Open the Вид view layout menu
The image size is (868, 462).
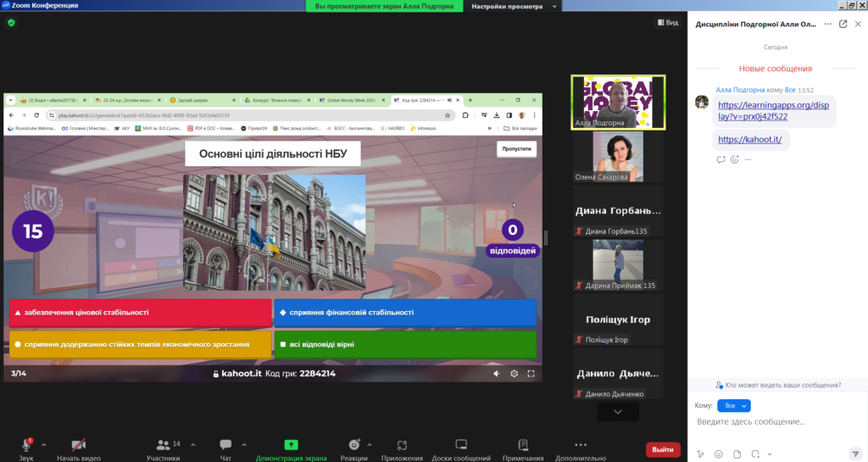pos(668,23)
